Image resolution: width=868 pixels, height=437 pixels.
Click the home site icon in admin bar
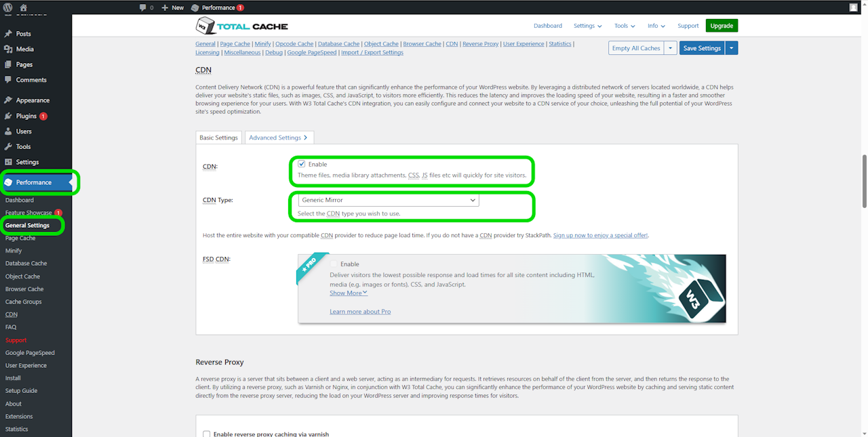[x=24, y=7]
